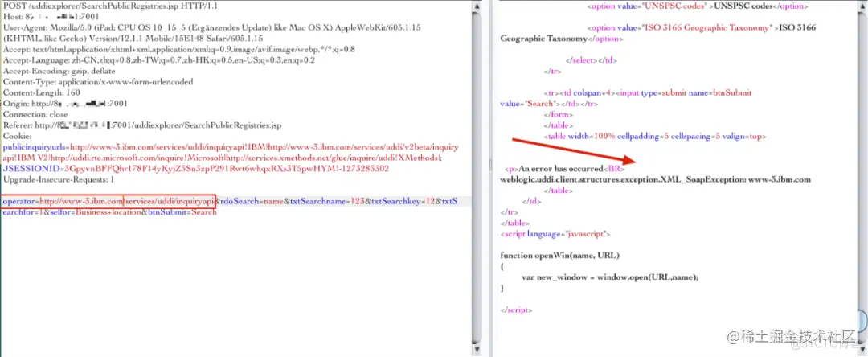The width and height of the screenshot is (868, 357).
Task: Click the UNSPSC codes option line
Action: coord(698,6)
